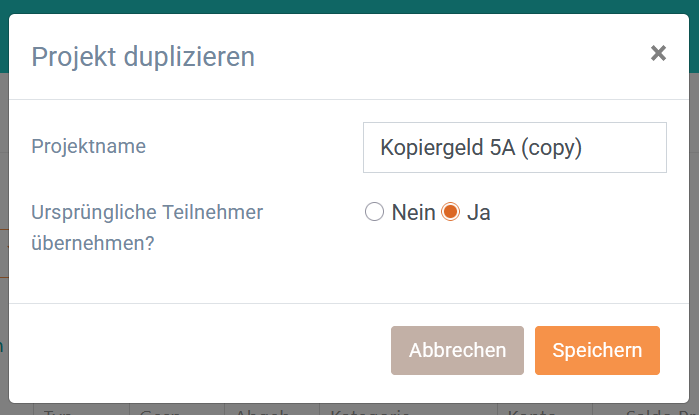
Task: Save the duplicate with Speichern
Action: tap(597, 350)
